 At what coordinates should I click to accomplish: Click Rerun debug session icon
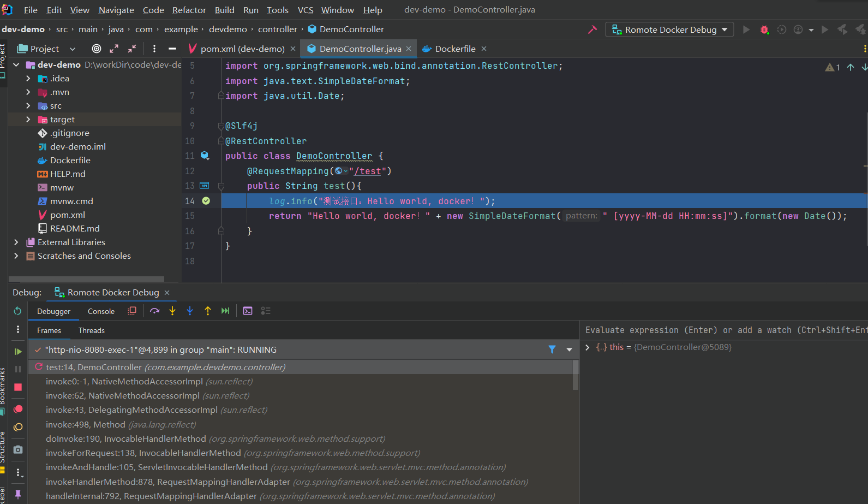[17, 311]
